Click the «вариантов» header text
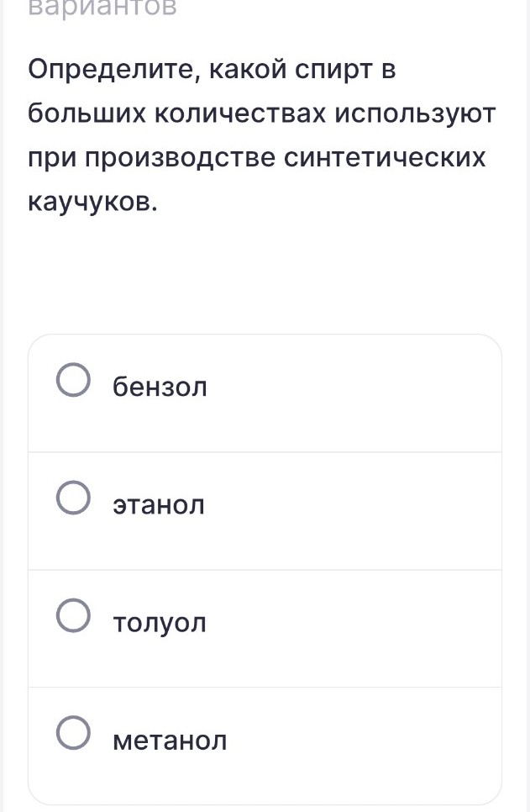This screenshot has width=530, height=812. tap(101, 10)
